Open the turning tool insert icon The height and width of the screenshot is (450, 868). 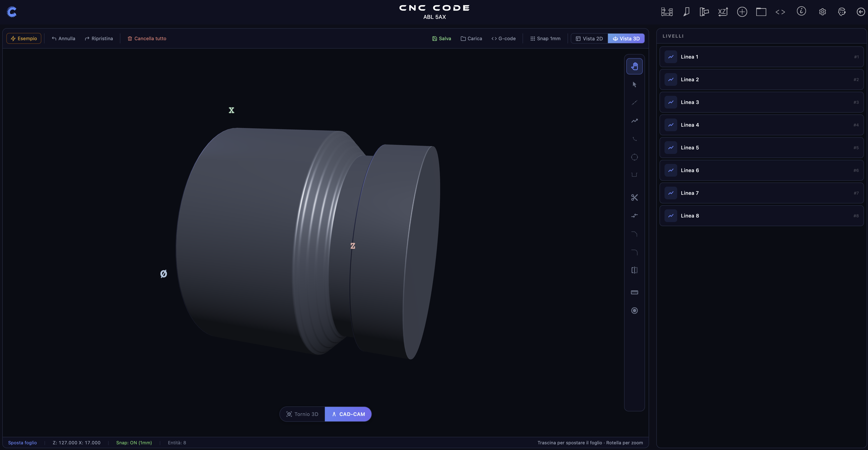coord(686,12)
